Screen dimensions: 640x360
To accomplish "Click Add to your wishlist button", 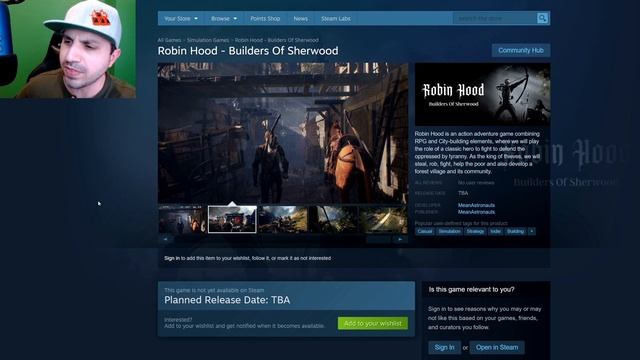I will (373, 323).
